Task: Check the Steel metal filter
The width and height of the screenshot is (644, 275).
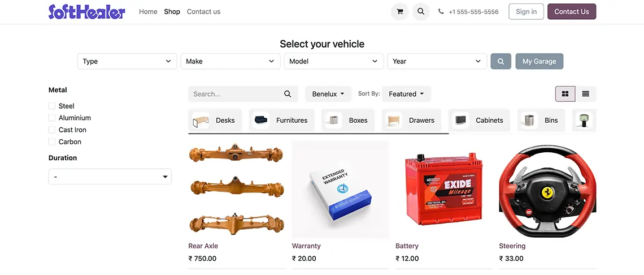Action: 52,106
